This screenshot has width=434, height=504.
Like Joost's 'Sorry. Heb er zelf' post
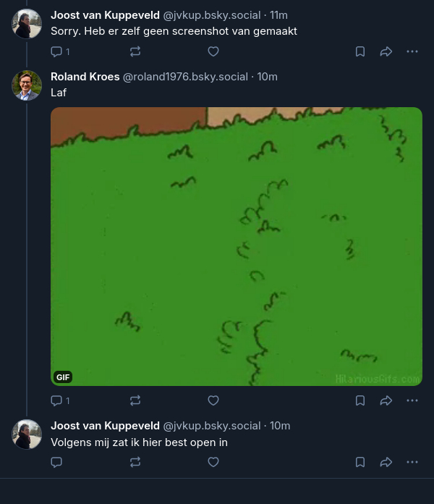pos(213,51)
